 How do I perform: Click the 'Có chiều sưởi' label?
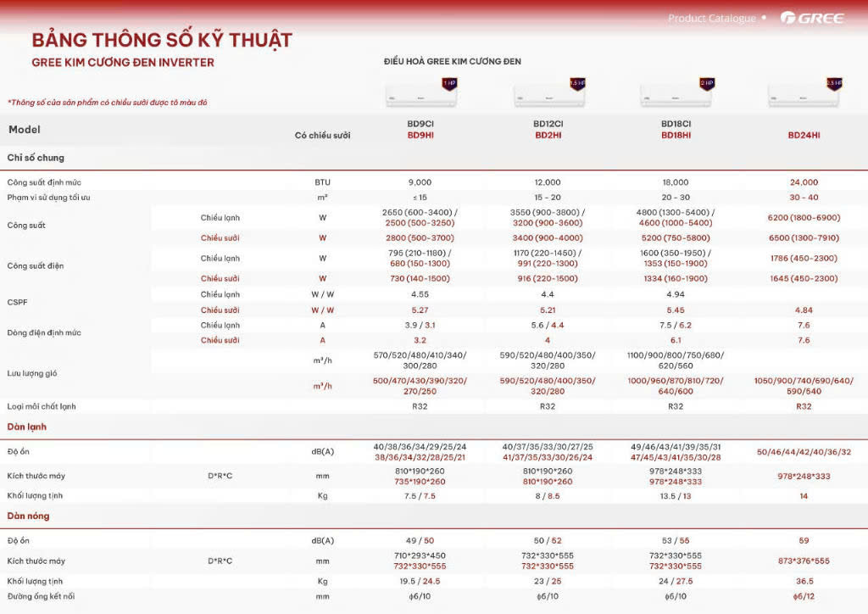(x=322, y=135)
